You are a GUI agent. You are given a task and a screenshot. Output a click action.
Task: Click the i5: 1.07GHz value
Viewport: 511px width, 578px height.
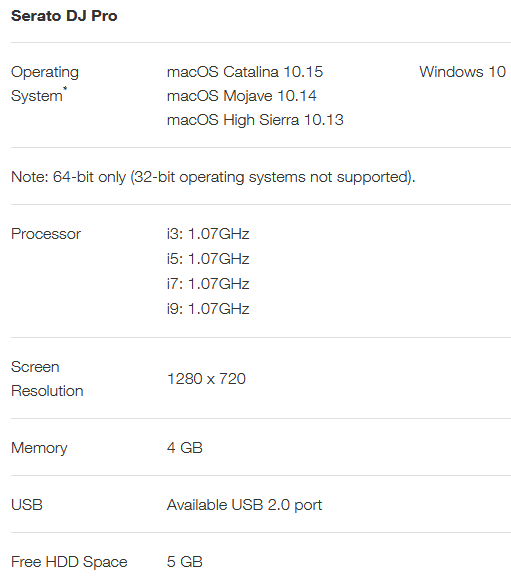(208, 259)
